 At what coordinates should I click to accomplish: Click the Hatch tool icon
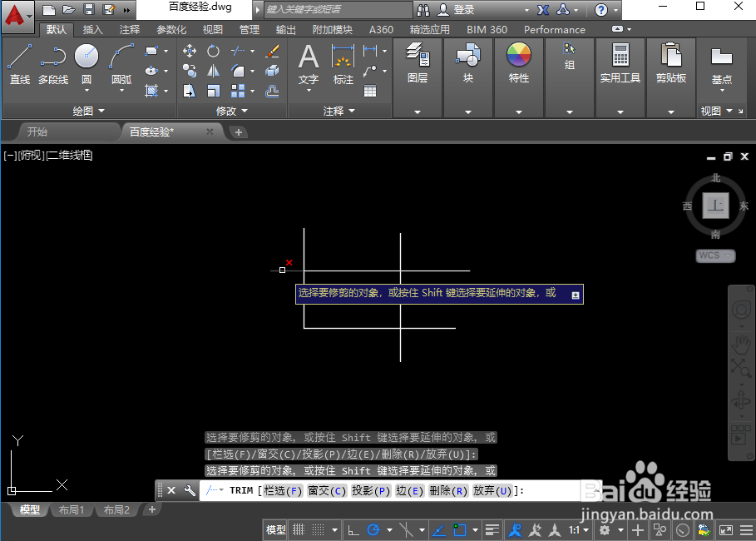click(152, 92)
